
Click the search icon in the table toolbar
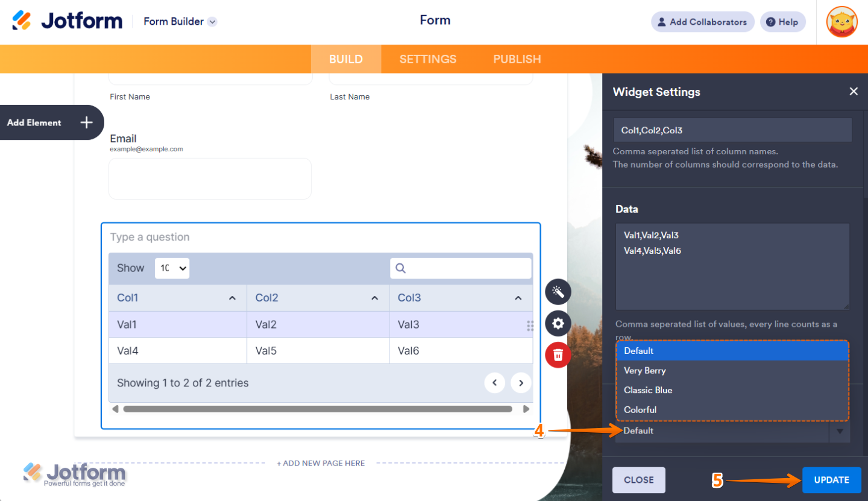tap(400, 268)
